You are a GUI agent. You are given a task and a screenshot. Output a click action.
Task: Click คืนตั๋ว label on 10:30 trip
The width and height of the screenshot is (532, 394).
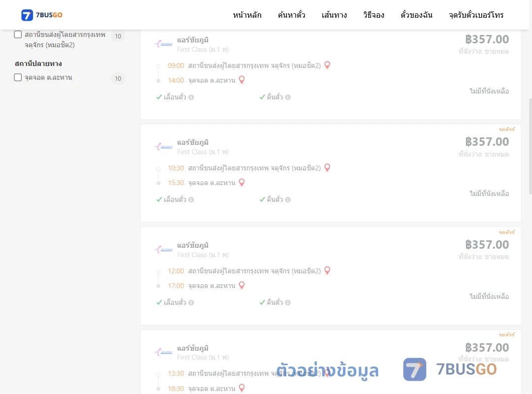point(274,199)
